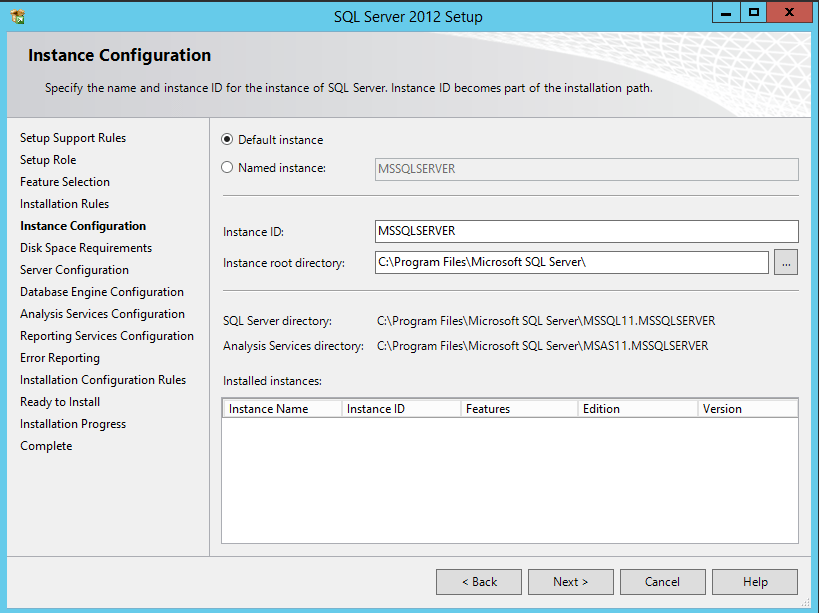
Task: Click the SQL Server Setup title bar icon
Action: pyautogui.click(x=17, y=17)
